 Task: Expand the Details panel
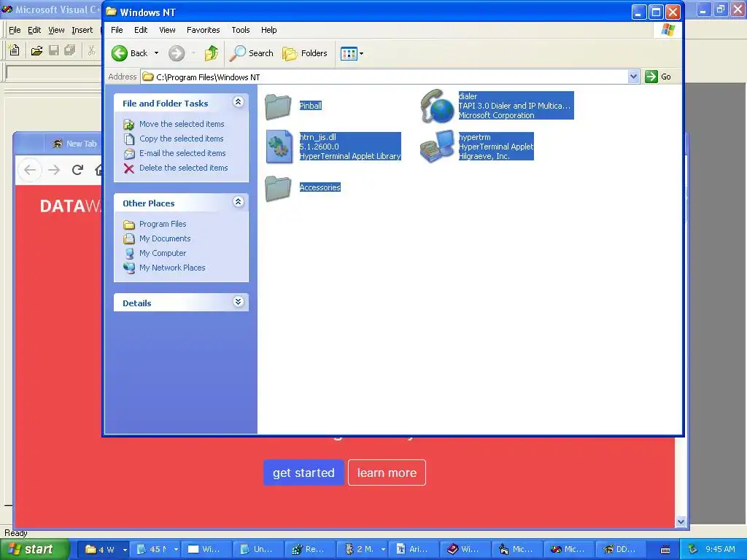click(x=239, y=302)
